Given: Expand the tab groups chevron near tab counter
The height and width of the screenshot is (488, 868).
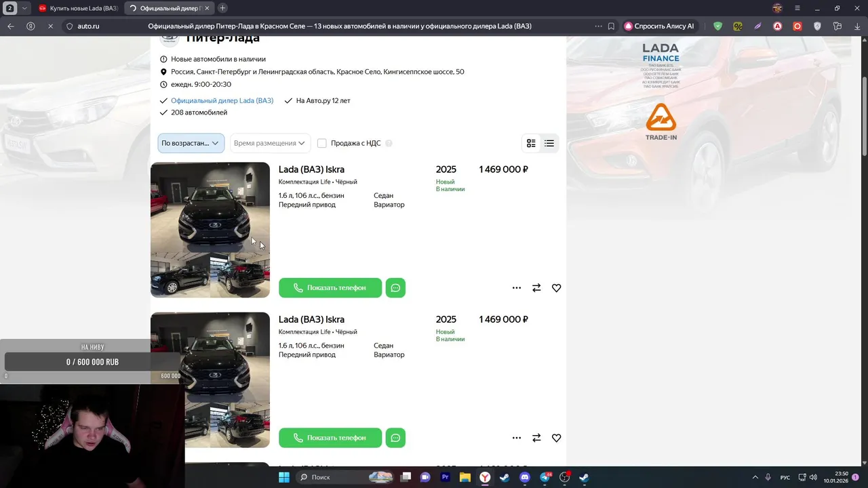Looking at the screenshot, I should [25, 8].
